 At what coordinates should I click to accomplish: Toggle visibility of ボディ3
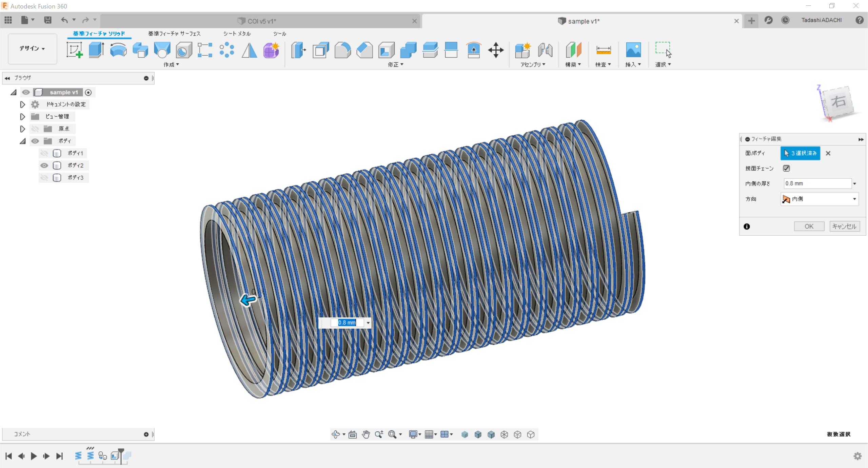44,178
